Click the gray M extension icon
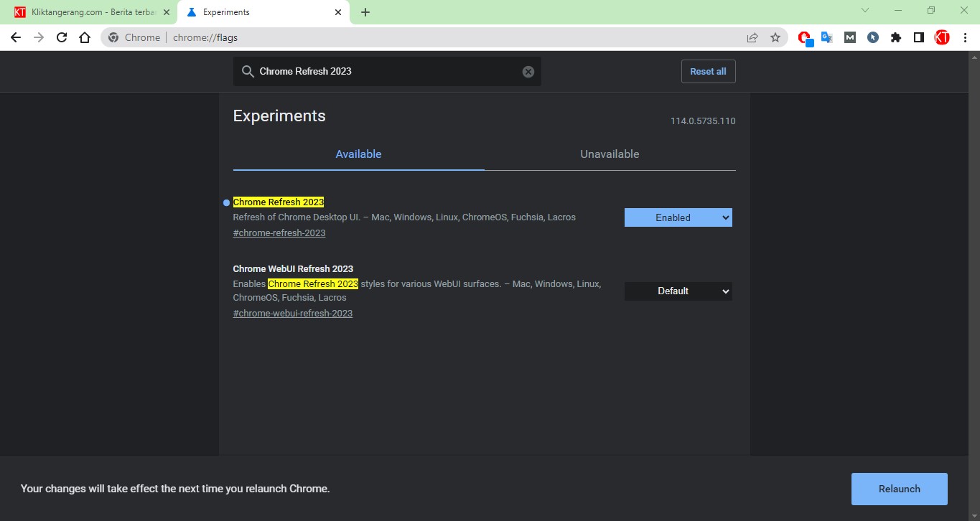Viewport: 980px width, 521px height. click(850, 38)
